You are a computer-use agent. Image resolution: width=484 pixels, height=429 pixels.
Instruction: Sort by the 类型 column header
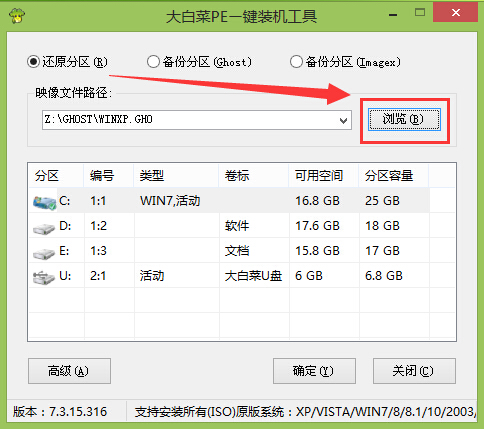(176, 176)
